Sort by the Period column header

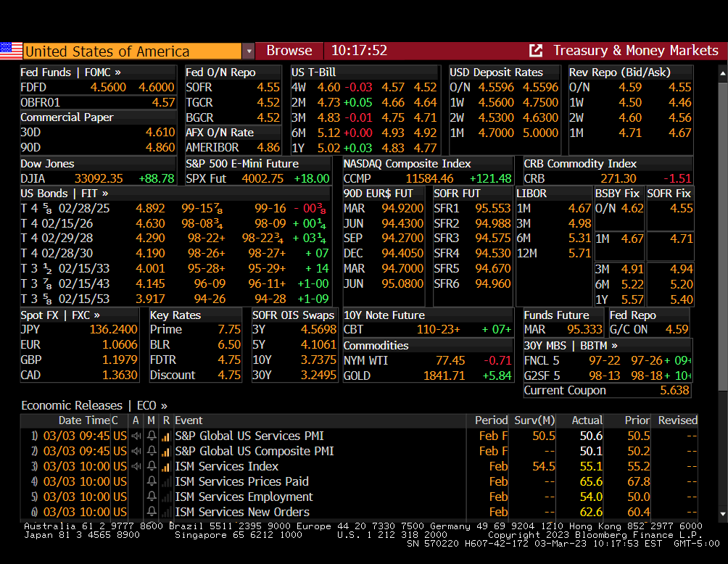pyautogui.click(x=491, y=420)
